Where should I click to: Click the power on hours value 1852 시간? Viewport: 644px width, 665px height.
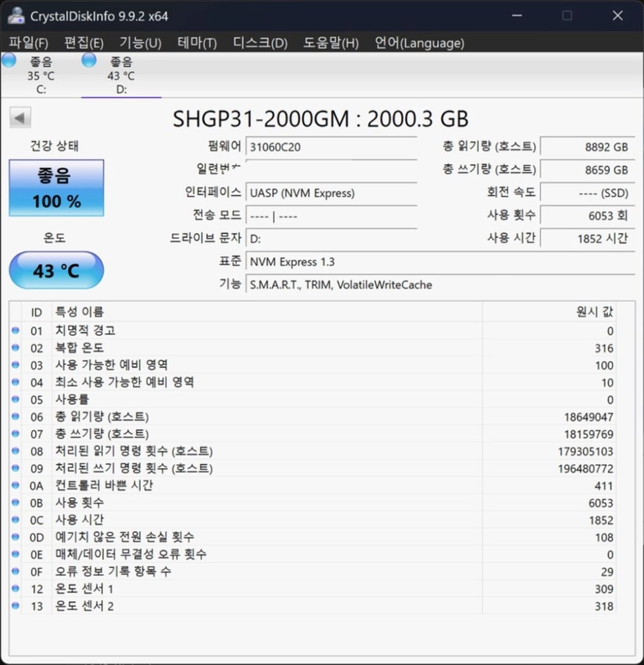[x=587, y=239]
